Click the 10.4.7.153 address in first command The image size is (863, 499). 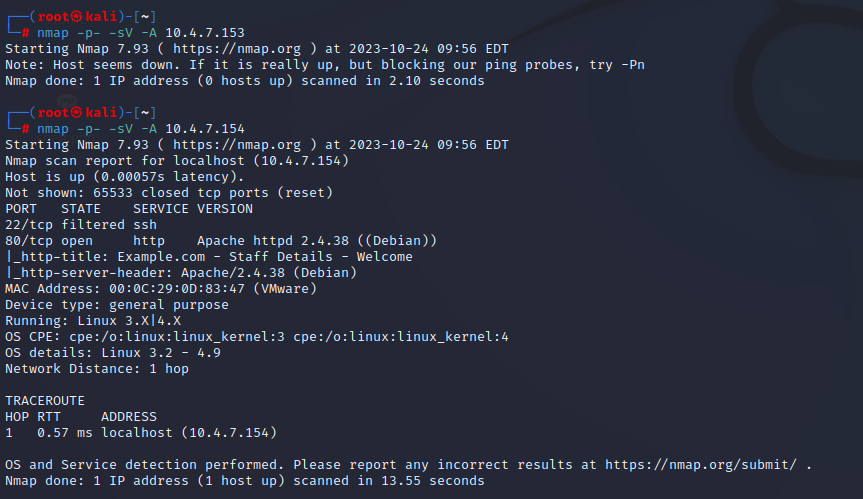(x=204, y=32)
